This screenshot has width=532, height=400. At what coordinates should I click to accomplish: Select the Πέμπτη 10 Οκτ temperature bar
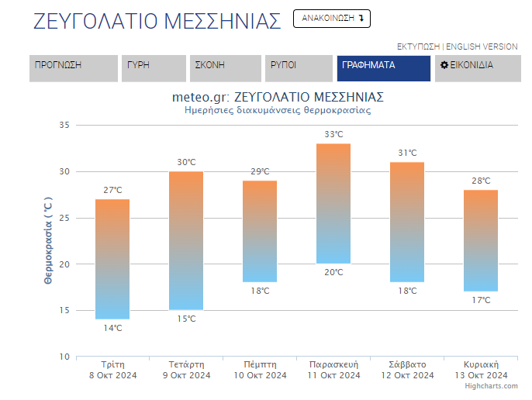pyautogui.click(x=260, y=231)
